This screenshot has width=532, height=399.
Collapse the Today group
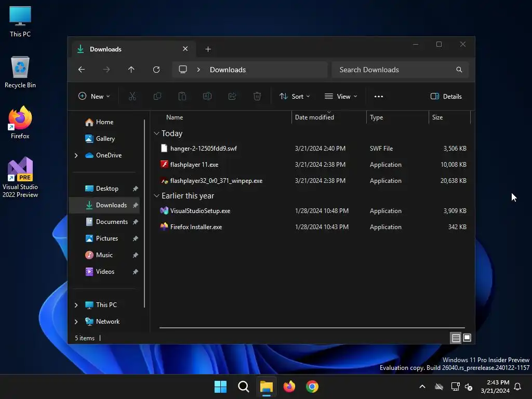tap(156, 134)
